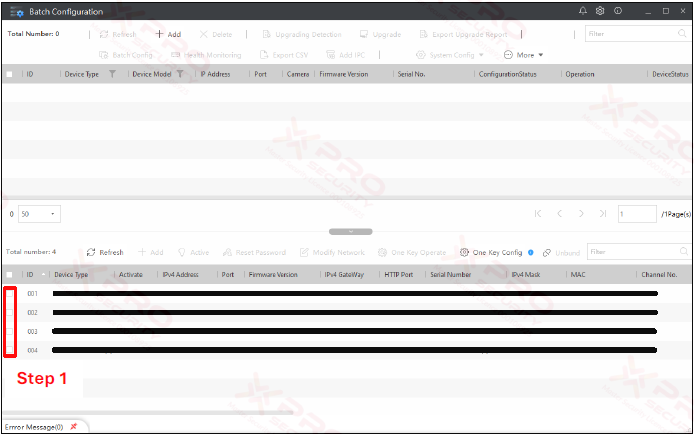Refresh the lower online device list
The width and height of the screenshot is (694, 434).
105,253
